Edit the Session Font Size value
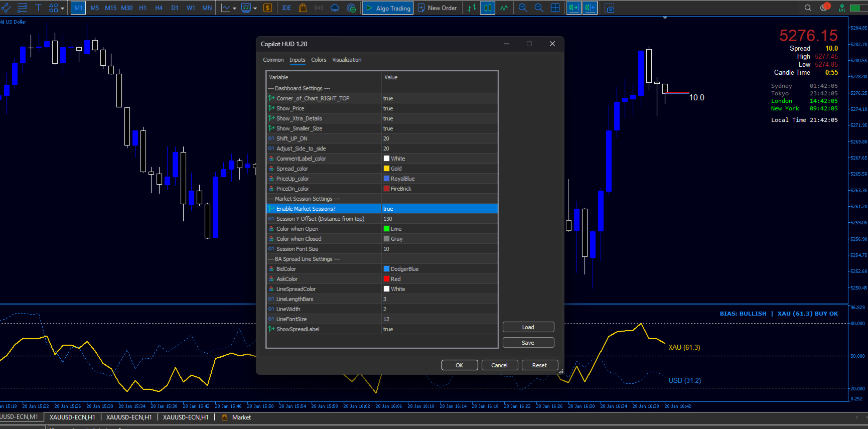868x429 pixels. (440, 249)
